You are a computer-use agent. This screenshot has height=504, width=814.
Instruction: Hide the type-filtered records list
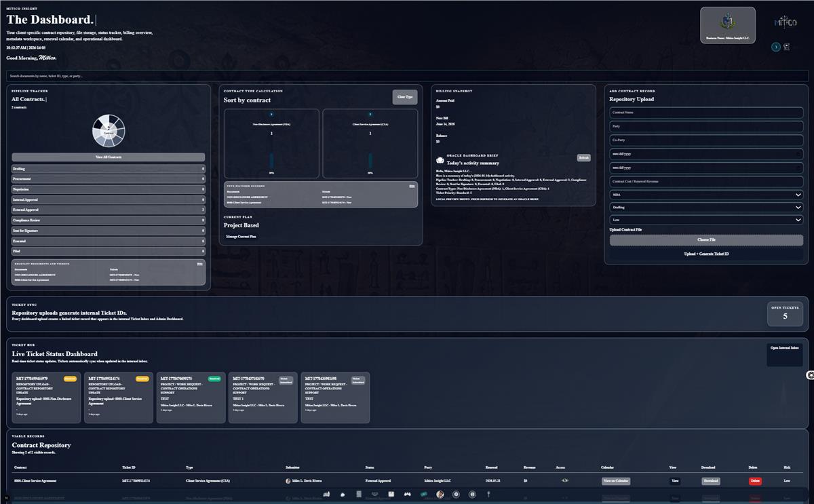click(412, 186)
